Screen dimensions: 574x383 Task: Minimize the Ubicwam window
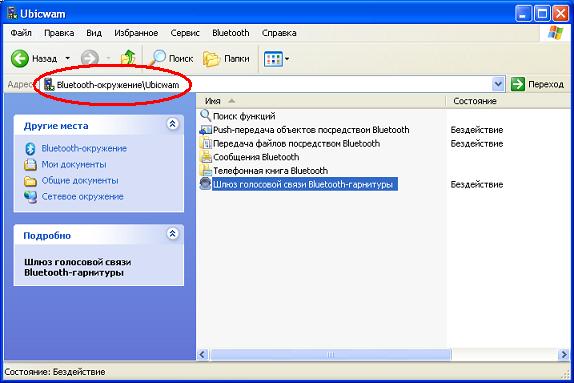coord(523,14)
